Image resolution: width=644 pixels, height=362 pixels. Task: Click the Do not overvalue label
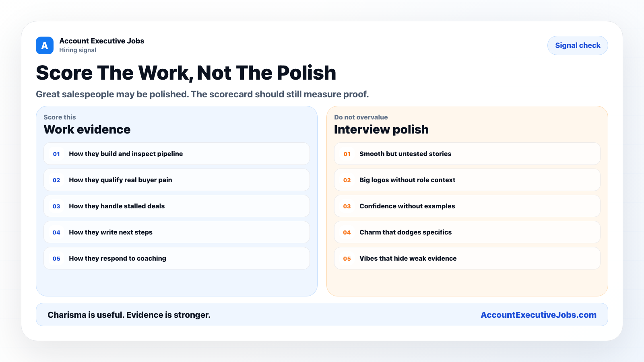[x=361, y=117]
